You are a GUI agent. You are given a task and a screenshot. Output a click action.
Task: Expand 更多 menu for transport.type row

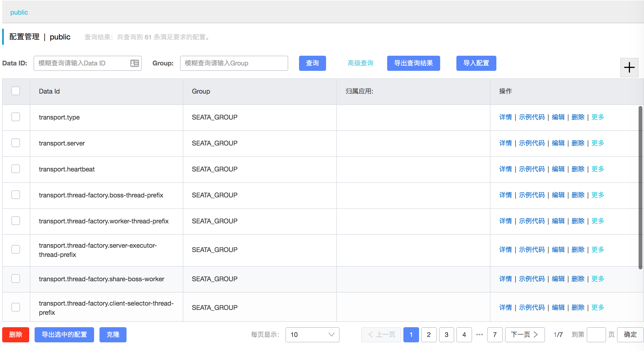click(x=597, y=117)
